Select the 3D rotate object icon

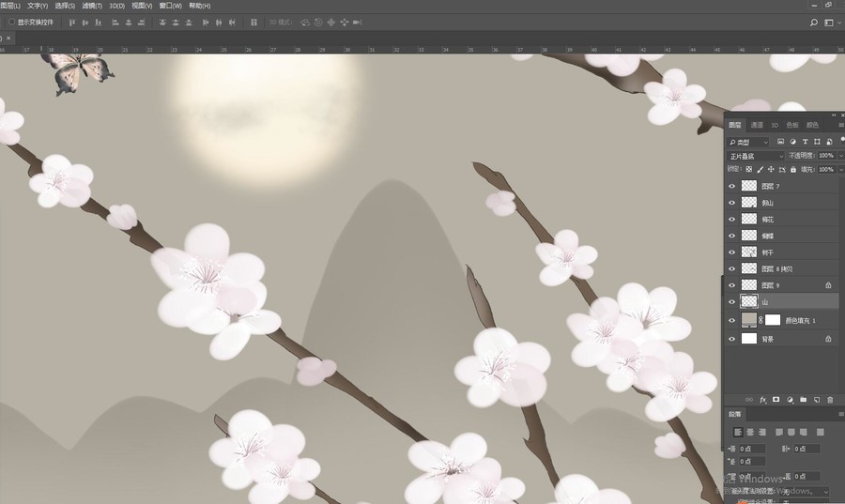point(305,23)
